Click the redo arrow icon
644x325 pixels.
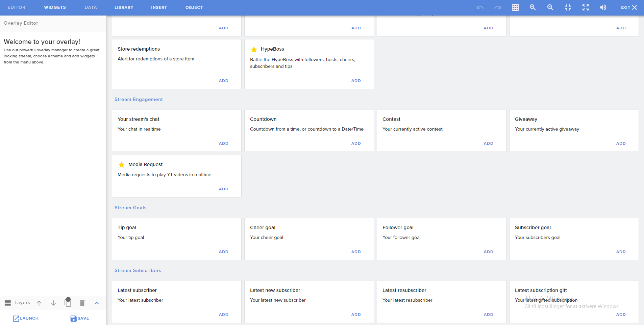click(497, 7)
